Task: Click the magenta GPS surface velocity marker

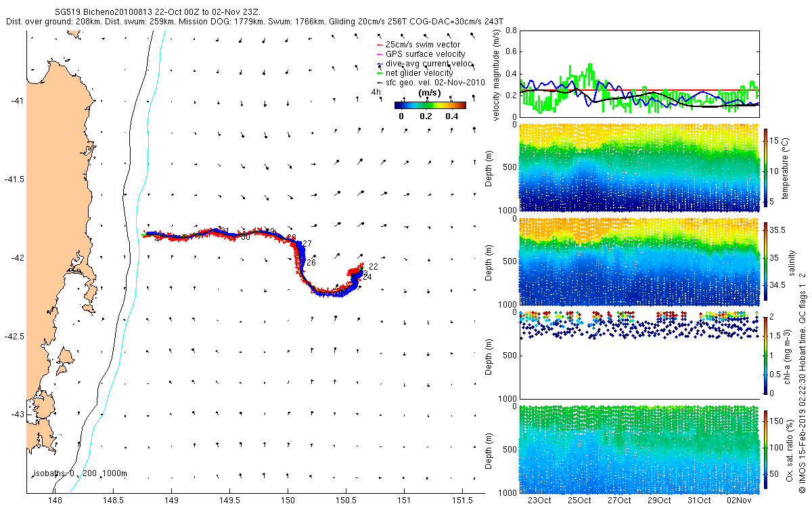Action: [380, 54]
